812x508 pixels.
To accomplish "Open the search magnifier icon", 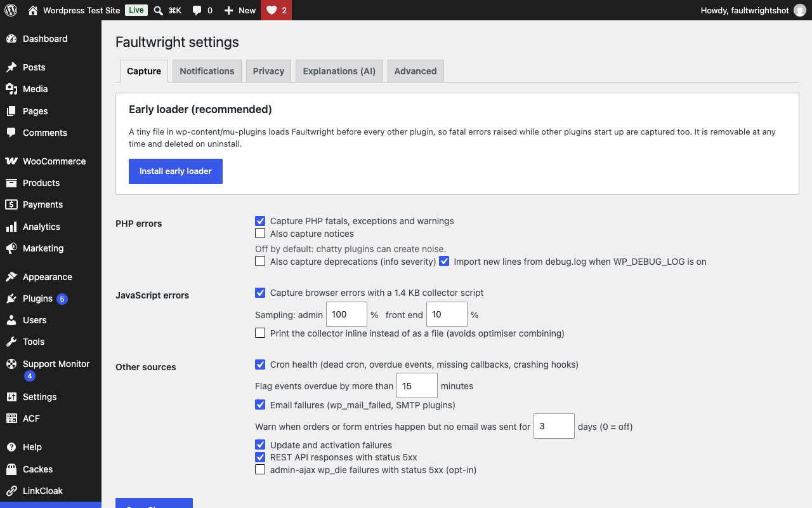I will coord(159,10).
